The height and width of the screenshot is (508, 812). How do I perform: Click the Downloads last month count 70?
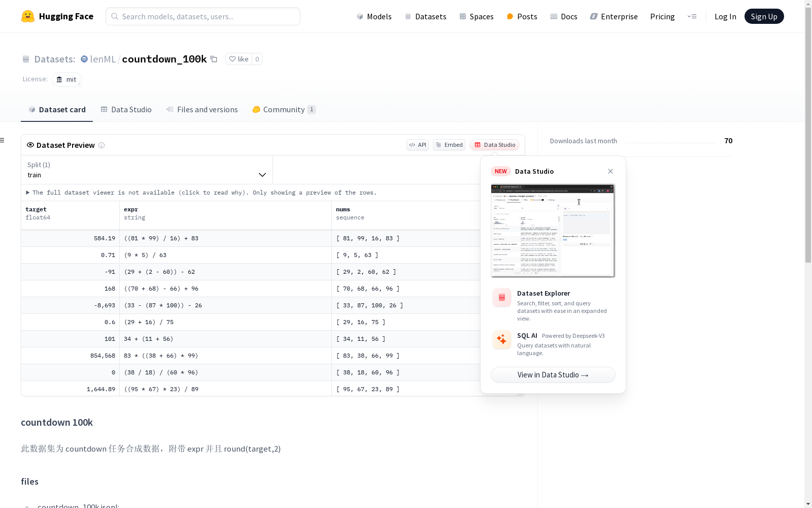click(x=728, y=141)
